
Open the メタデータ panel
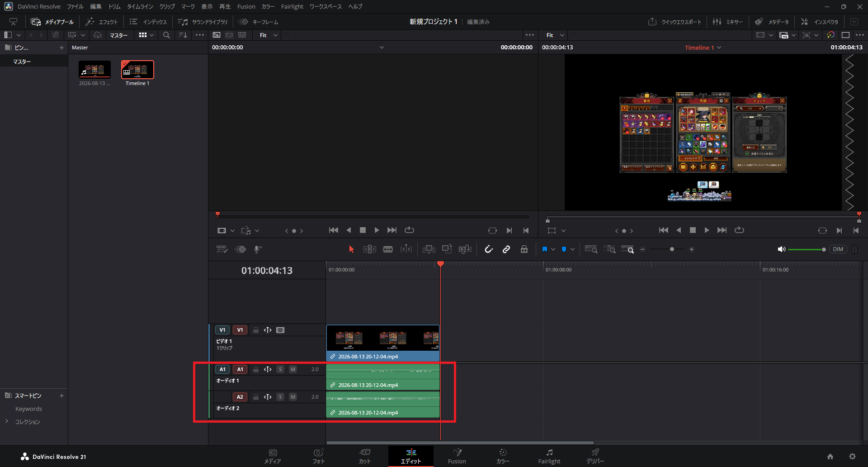[772, 22]
